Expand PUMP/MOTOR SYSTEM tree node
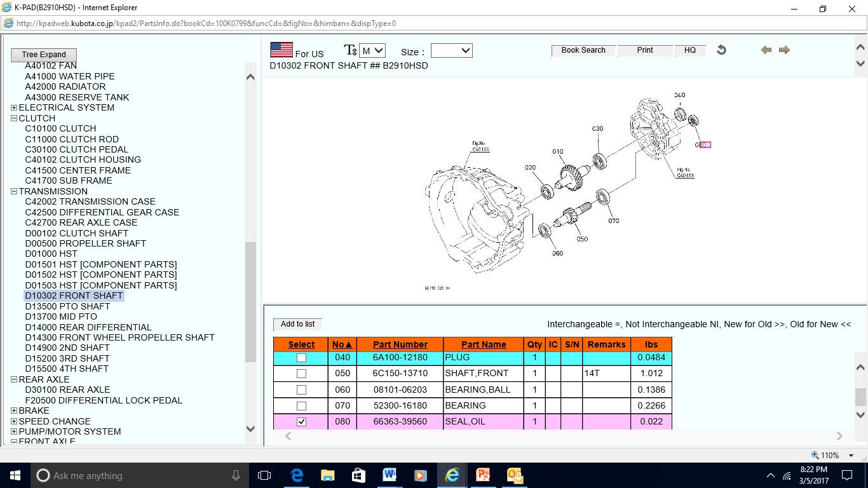Screen dimensions: 868x488 [x=14, y=431]
